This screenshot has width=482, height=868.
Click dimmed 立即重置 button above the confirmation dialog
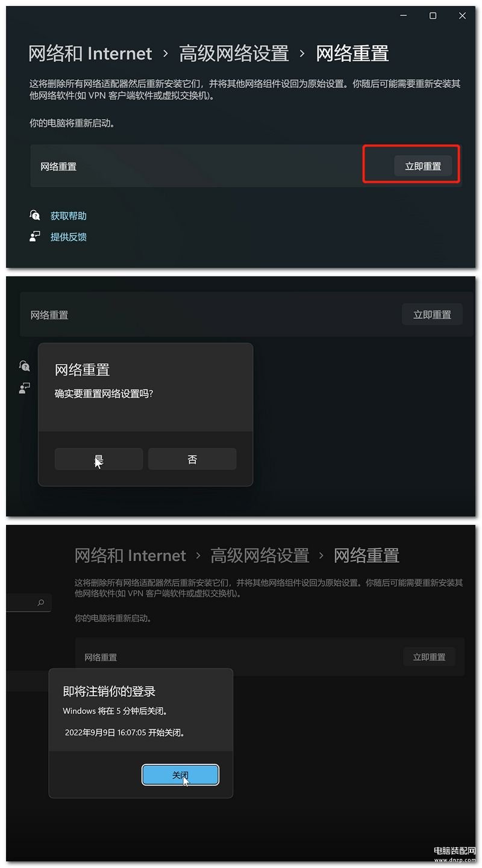pos(432,315)
